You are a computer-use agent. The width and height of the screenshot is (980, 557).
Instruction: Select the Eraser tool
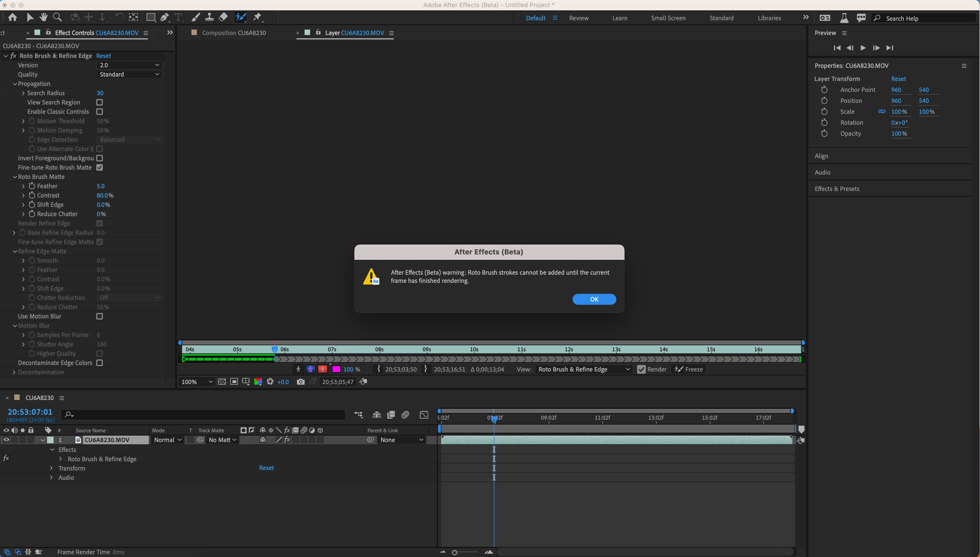coord(223,17)
